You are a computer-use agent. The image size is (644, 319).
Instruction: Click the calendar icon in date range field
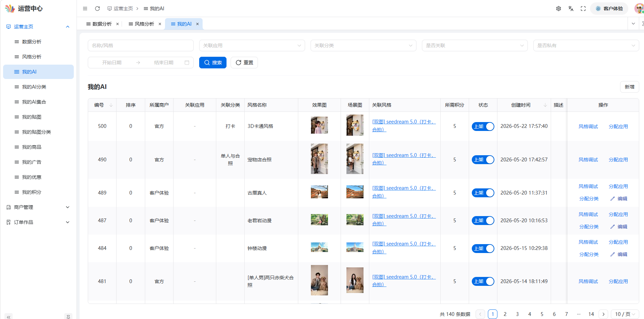point(187,63)
